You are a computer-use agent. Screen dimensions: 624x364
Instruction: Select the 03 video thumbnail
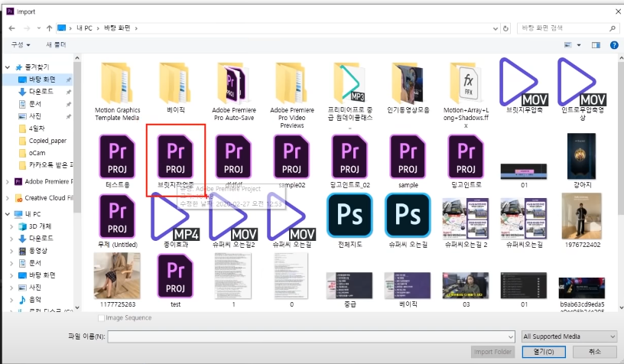[466, 290]
